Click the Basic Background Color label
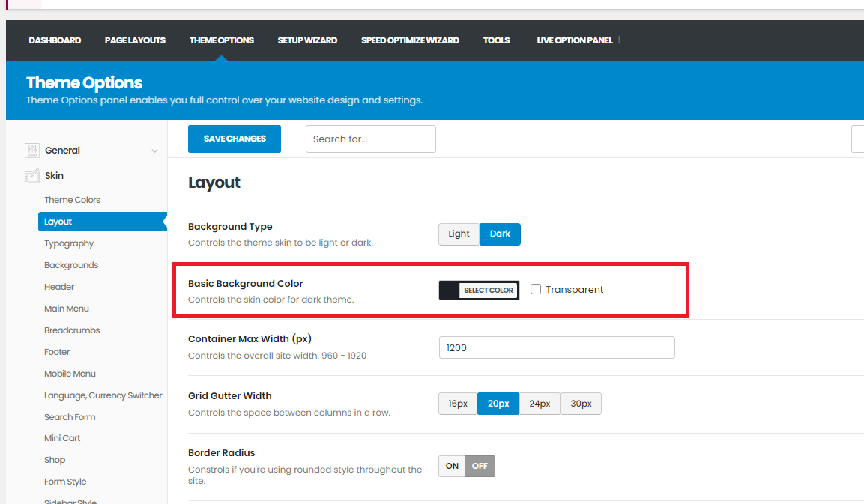The height and width of the screenshot is (504, 864). point(245,284)
